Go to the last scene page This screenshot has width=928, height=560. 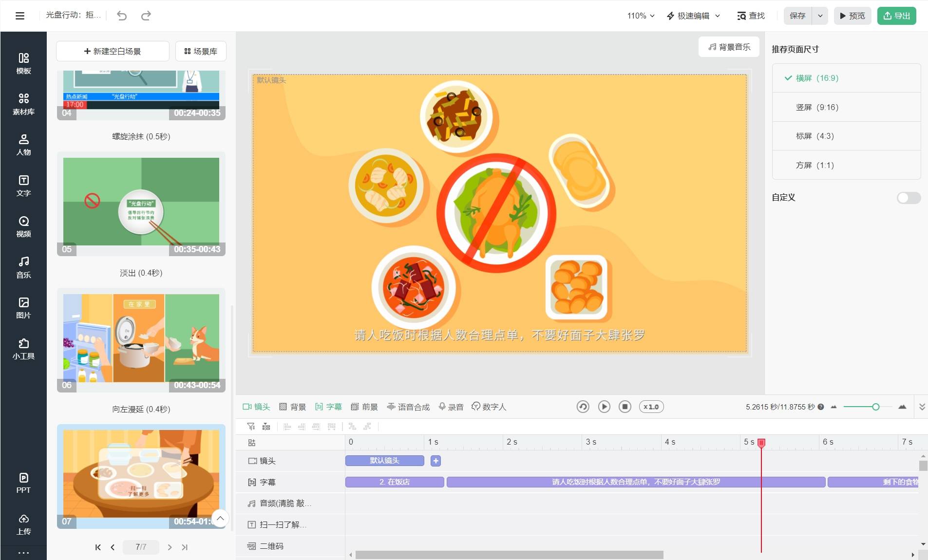point(185,547)
